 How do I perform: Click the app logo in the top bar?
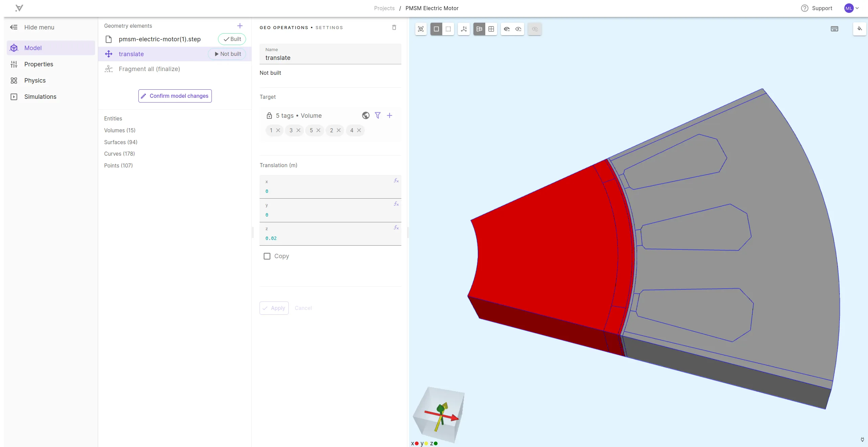[x=19, y=8]
